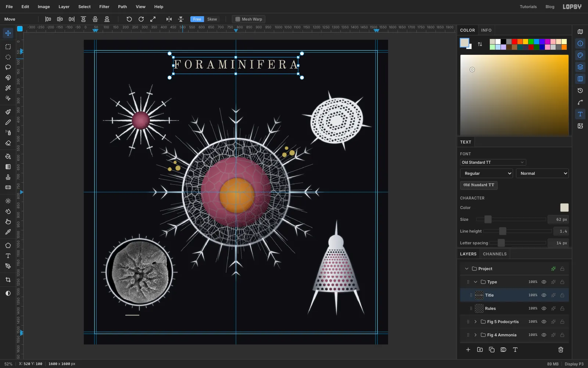This screenshot has width=588, height=368.
Task: Swap foreground and background colors
Action: 480,44
